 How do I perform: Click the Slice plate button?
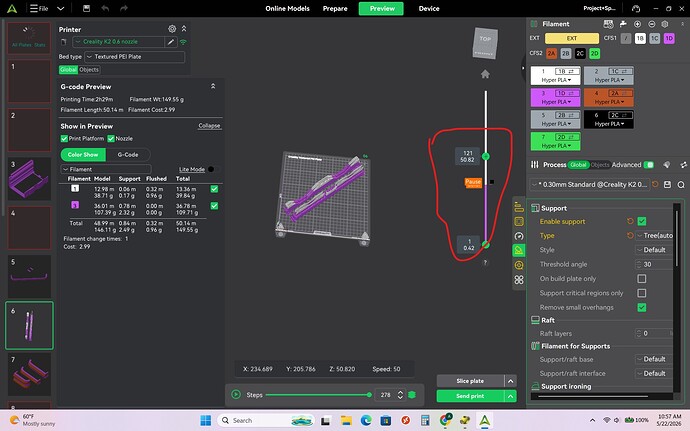pyautogui.click(x=470, y=381)
